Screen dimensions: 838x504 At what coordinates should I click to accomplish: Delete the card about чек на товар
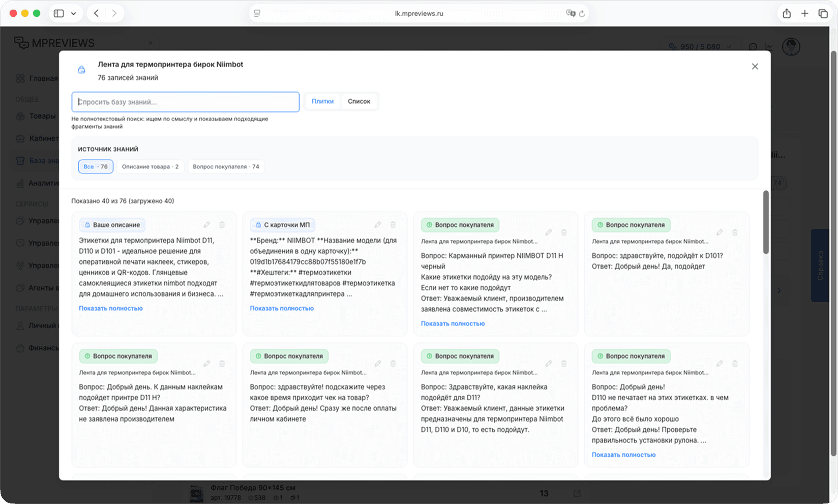tap(393, 364)
